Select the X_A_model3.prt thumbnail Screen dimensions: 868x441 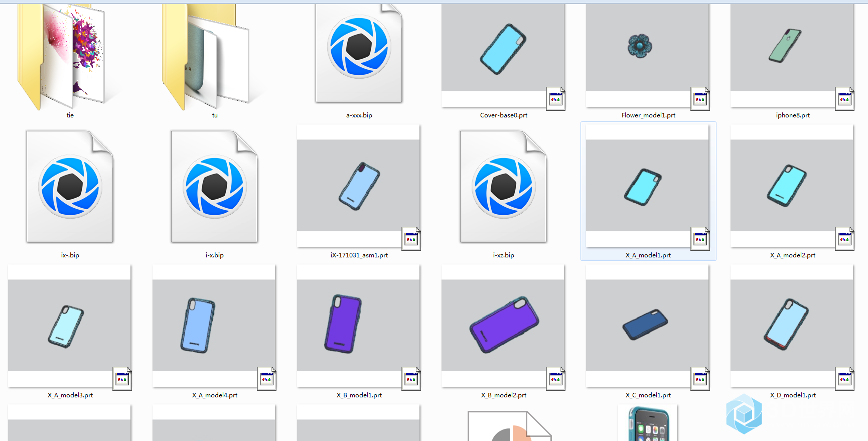(x=70, y=326)
